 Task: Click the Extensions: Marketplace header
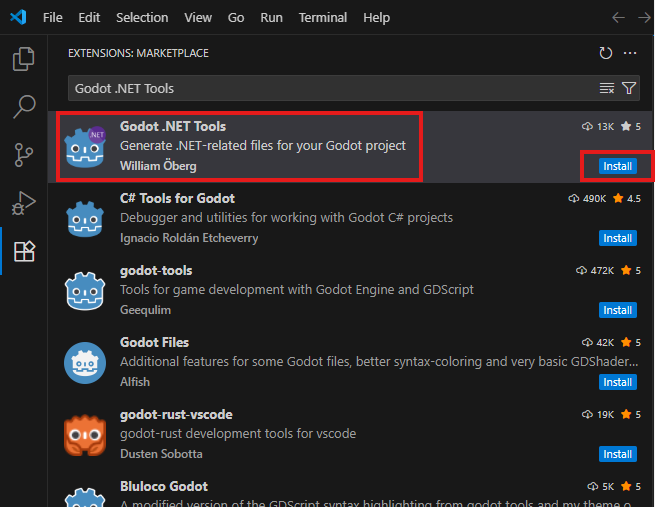[x=138, y=53]
